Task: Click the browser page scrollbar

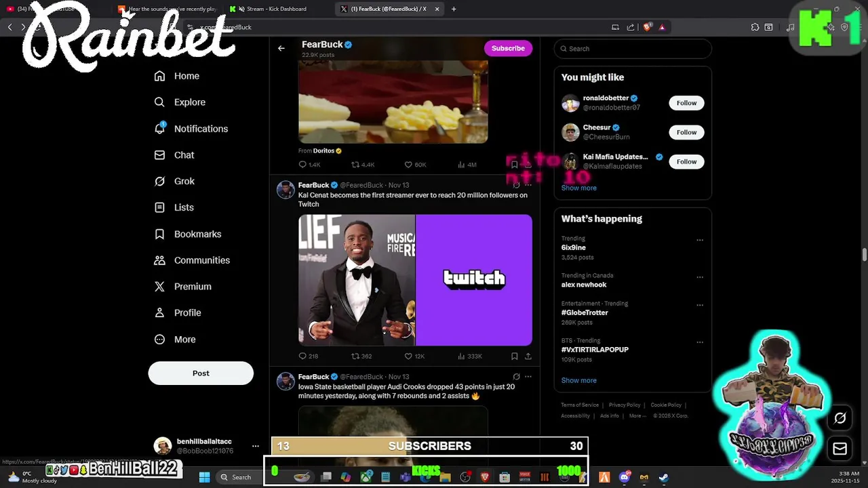Action: pyautogui.click(x=865, y=255)
